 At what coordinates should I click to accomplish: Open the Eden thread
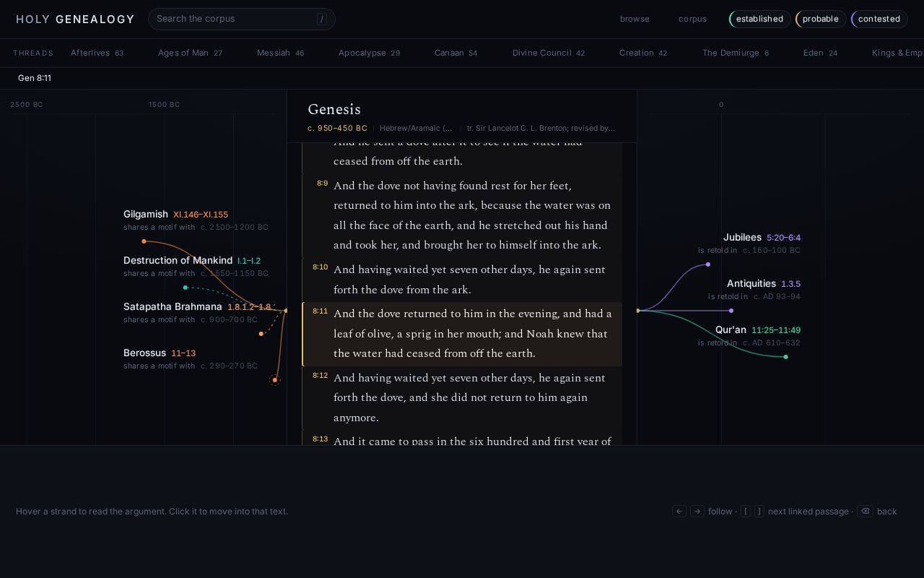(821, 53)
